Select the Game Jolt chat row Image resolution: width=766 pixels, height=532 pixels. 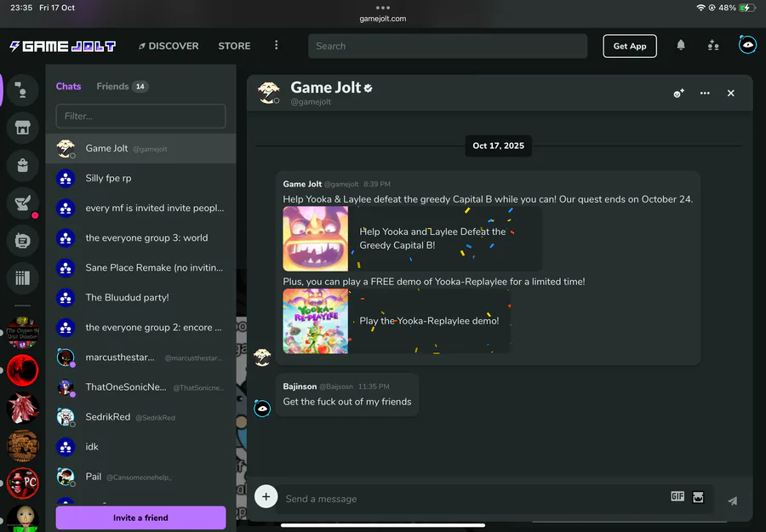point(140,148)
